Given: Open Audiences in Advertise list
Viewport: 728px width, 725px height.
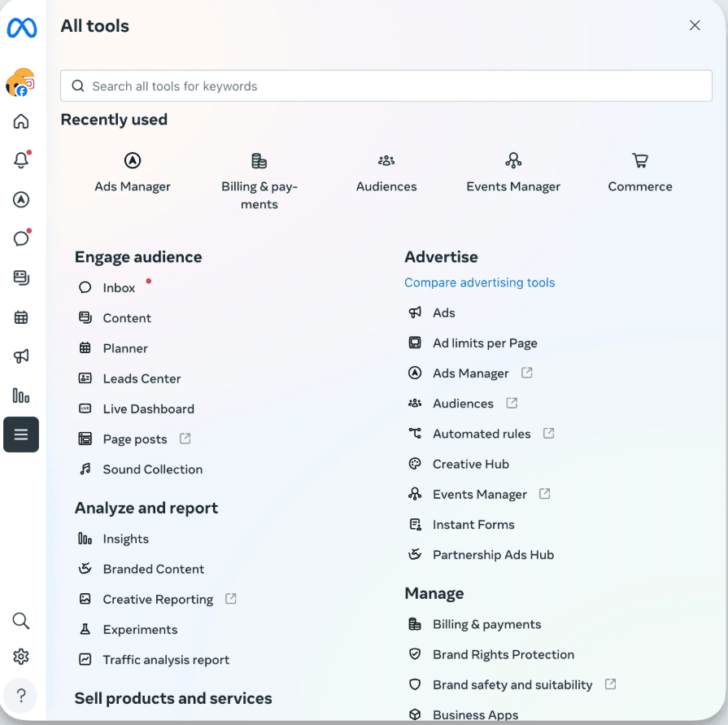Looking at the screenshot, I should pos(451,403).
